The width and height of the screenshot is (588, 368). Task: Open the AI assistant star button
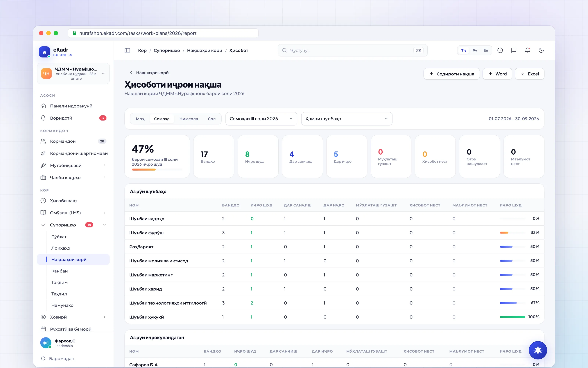(538, 350)
